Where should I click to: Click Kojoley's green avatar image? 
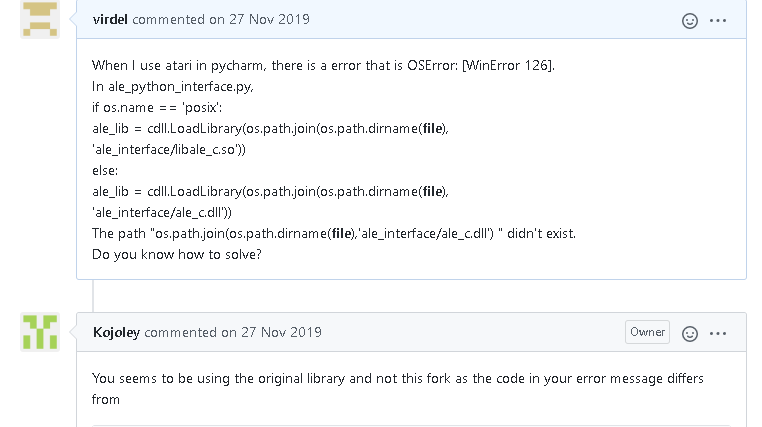[40, 332]
